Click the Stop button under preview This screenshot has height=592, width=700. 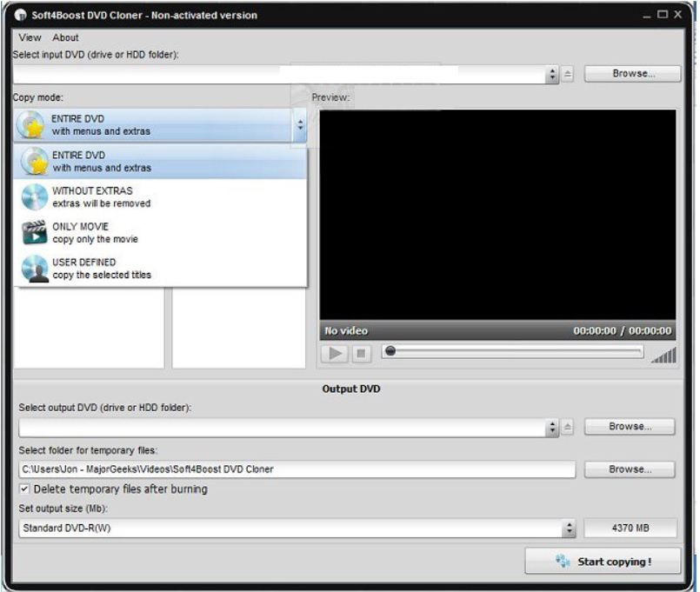(361, 354)
